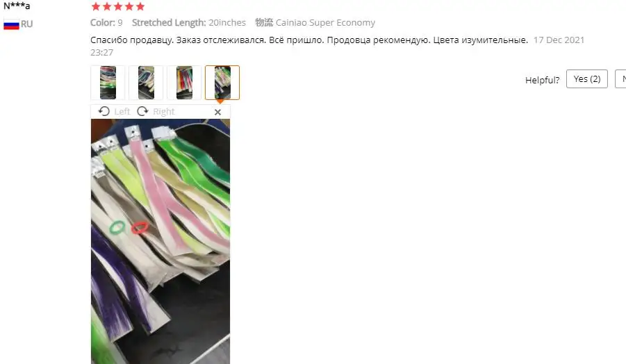Click the Russian flag icon
This screenshot has height=364, width=626.
tap(11, 24)
